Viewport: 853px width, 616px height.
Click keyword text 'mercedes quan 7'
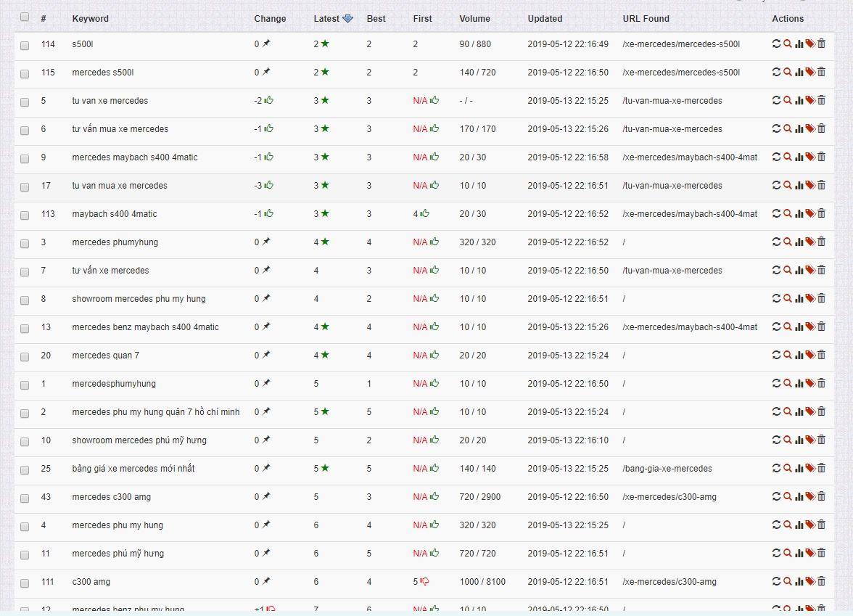106,356
